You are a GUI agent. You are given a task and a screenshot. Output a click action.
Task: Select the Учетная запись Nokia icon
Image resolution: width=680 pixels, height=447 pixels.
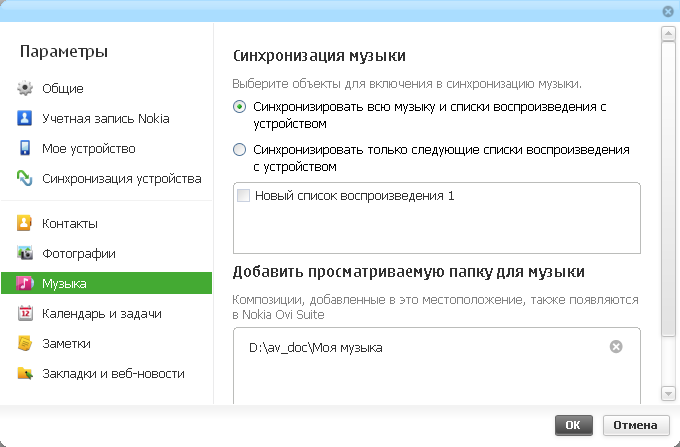[25, 118]
